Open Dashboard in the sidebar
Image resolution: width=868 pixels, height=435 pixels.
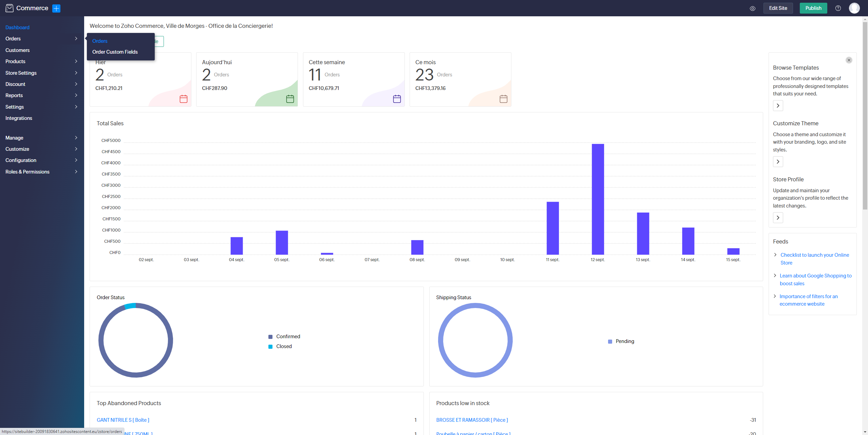(x=17, y=28)
